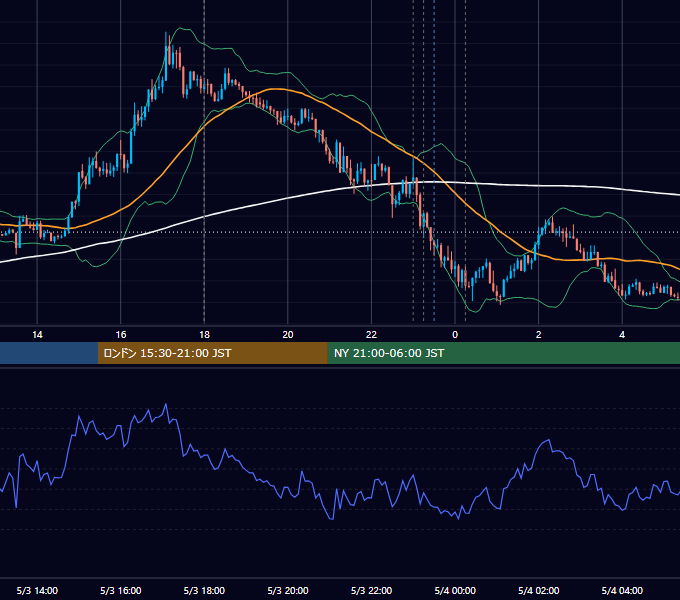The image size is (680, 600).
Task: Select the ロンドン 15:30-21:00 JST session bar
Action: point(212,353)
